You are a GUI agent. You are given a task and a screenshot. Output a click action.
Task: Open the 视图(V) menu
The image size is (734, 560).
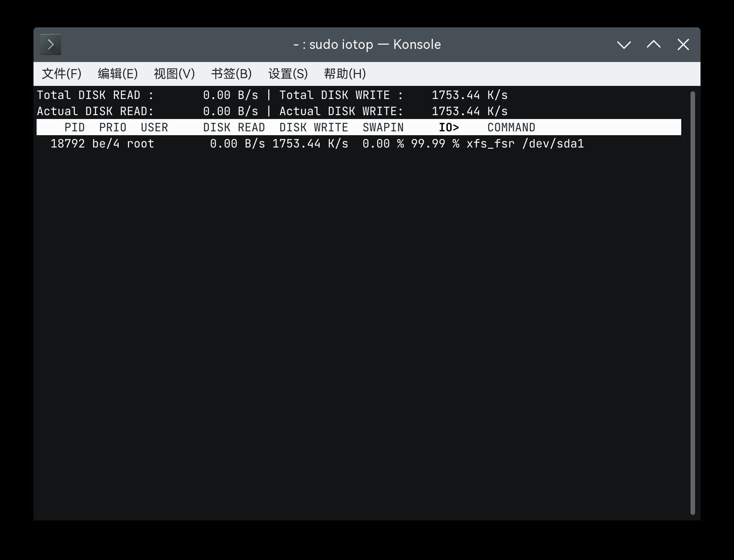click(174, 74)
